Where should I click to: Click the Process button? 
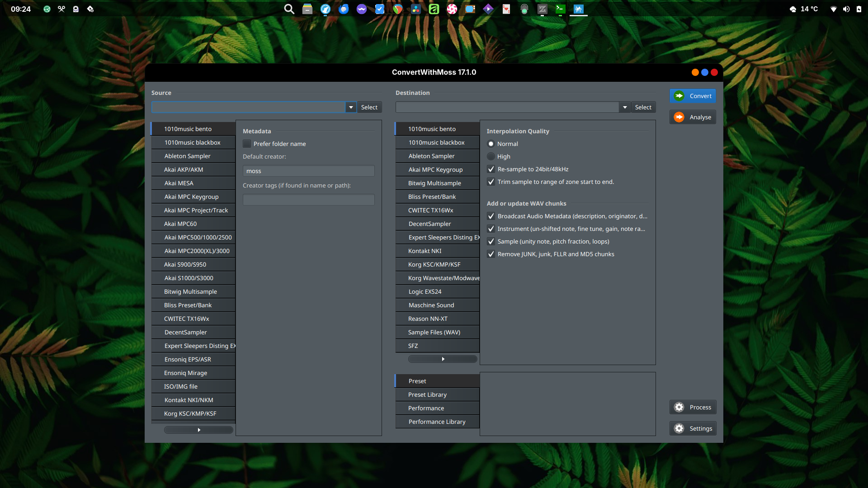pos(693,407)
